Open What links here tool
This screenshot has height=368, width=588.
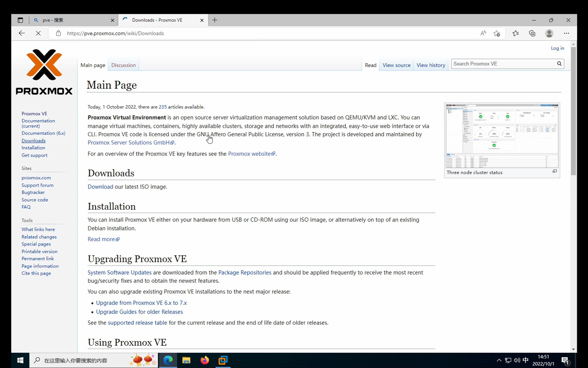(38, 229)
